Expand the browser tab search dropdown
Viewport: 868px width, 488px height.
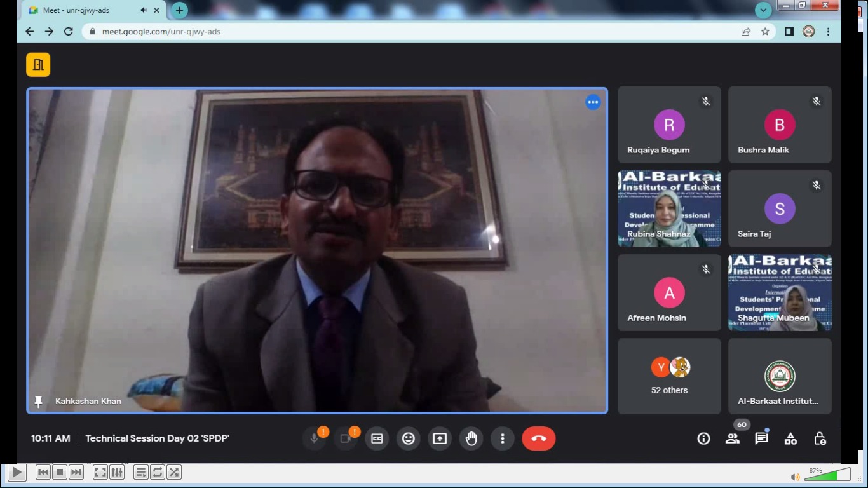click(763, 10)
